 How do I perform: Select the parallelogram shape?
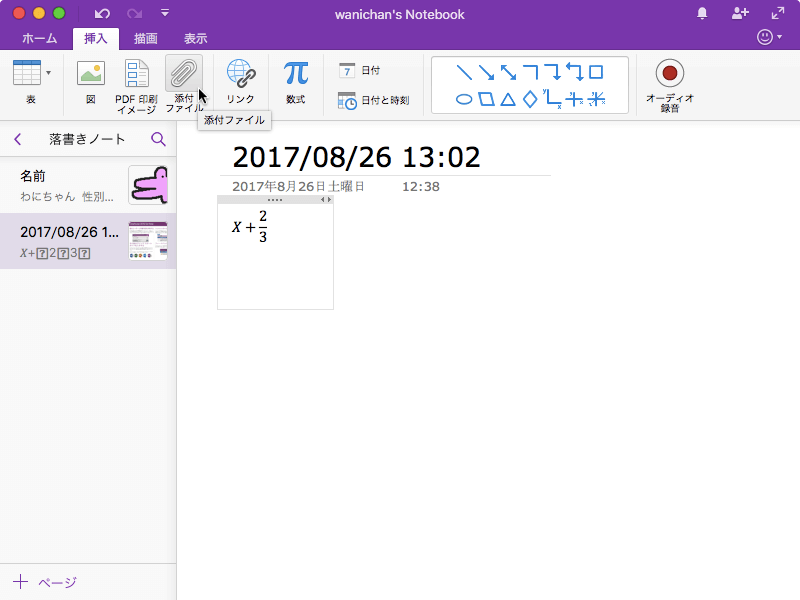[486, 99]
